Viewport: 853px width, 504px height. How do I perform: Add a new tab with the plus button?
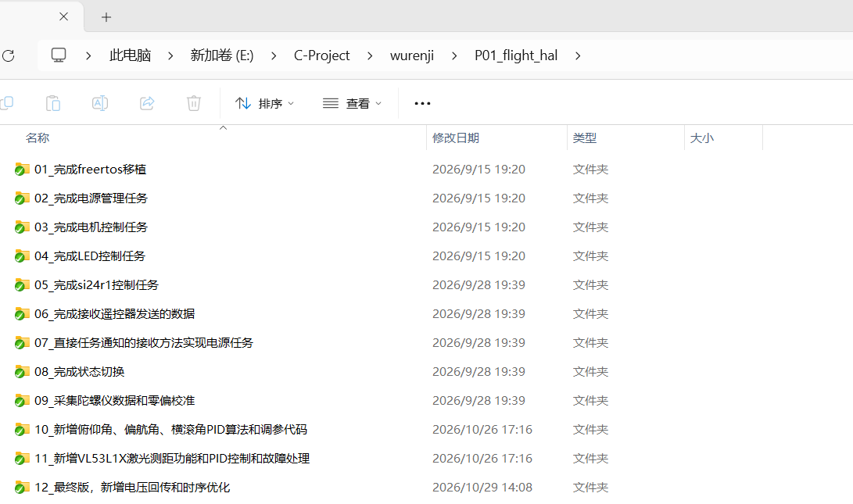[106, 17]
